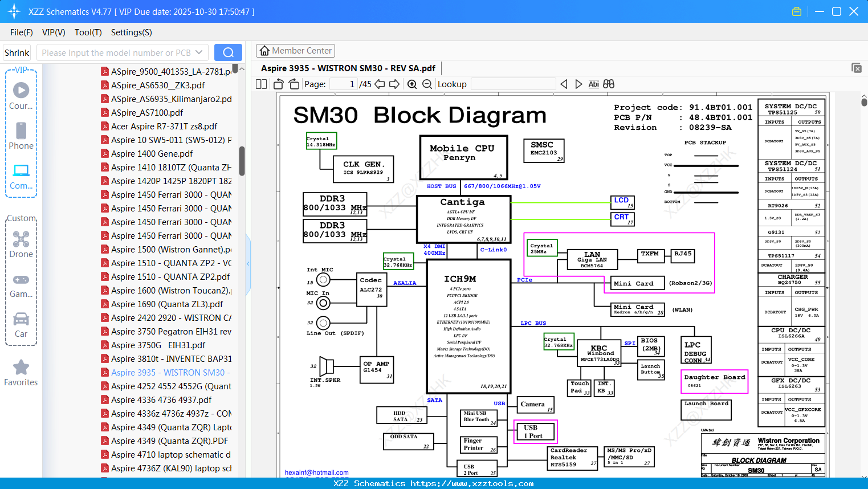Image resolution: width=868 pixels, height=489 pixels.
Task: Open the VIP Courses section
Action: pyautogui.click(x=21, y=96)
